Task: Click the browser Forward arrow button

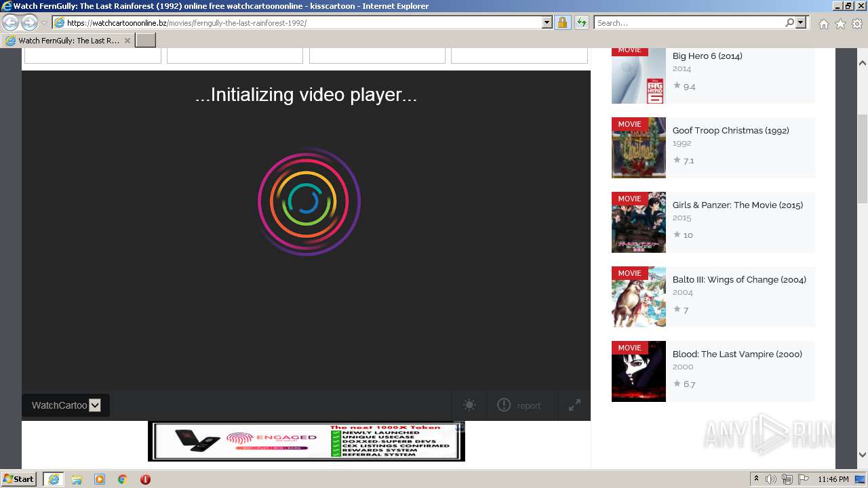Action: [x=29, y=23]
